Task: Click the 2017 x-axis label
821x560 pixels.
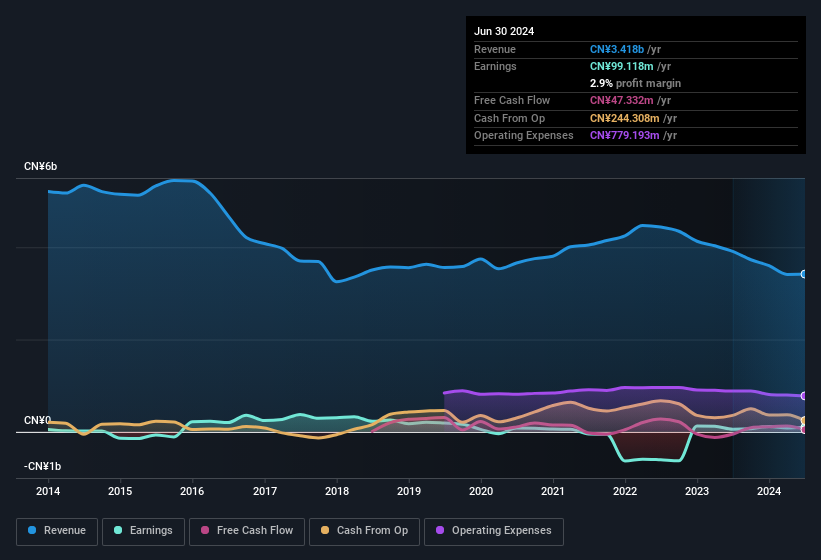Action: (x=265, y=491)
